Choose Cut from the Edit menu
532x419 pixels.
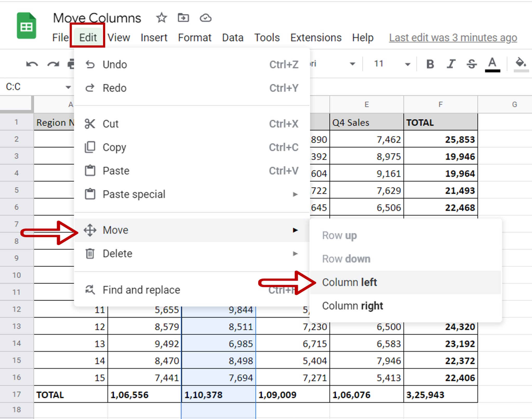point(192,124)
